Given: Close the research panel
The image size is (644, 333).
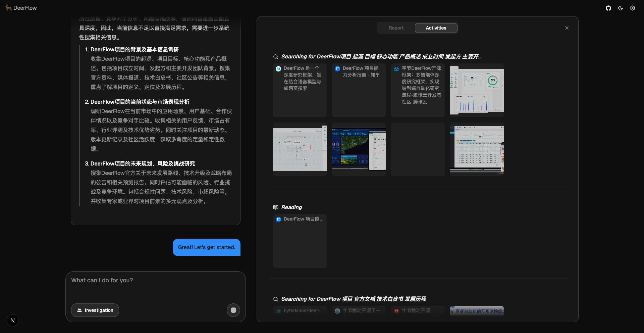Looking at the screenshot, I should click(567, 28).
